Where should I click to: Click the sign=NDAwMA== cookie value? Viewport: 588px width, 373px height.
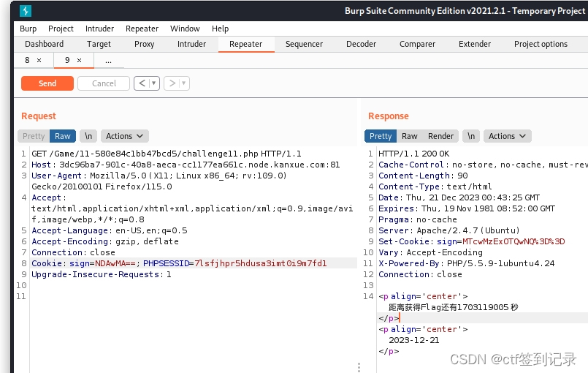pyautogui.click(x=102, y=263)
